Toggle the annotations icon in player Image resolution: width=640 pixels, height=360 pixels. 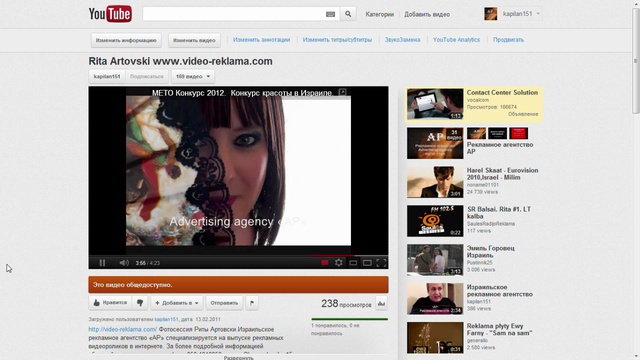tap(324, 263)
